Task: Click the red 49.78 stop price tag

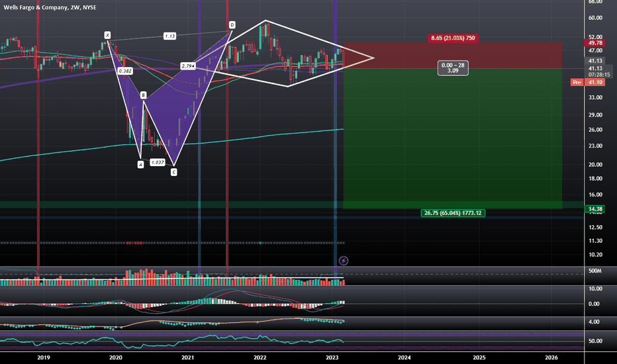Action: [x=595, y=43]
